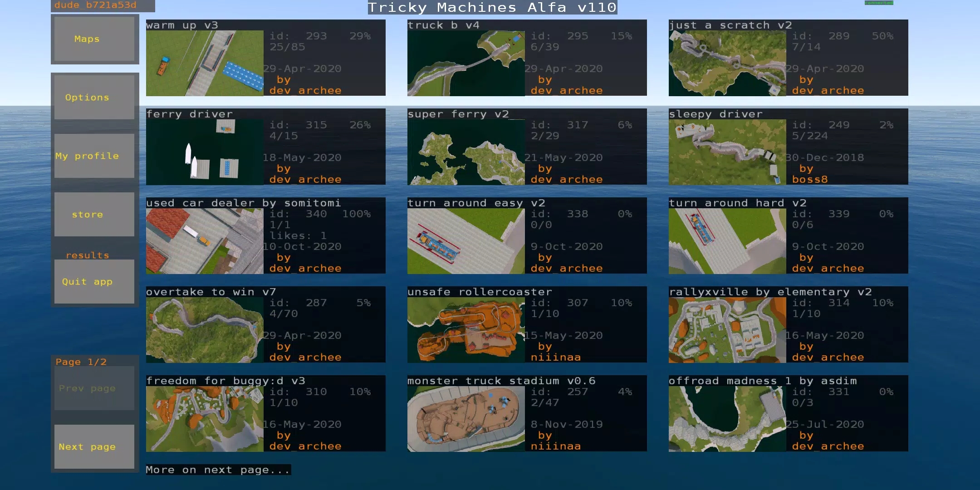Open the offroad madness 1 map thumbnail
Image resolution: width=980 pixels, height=490 pixels.
(727, 419)
